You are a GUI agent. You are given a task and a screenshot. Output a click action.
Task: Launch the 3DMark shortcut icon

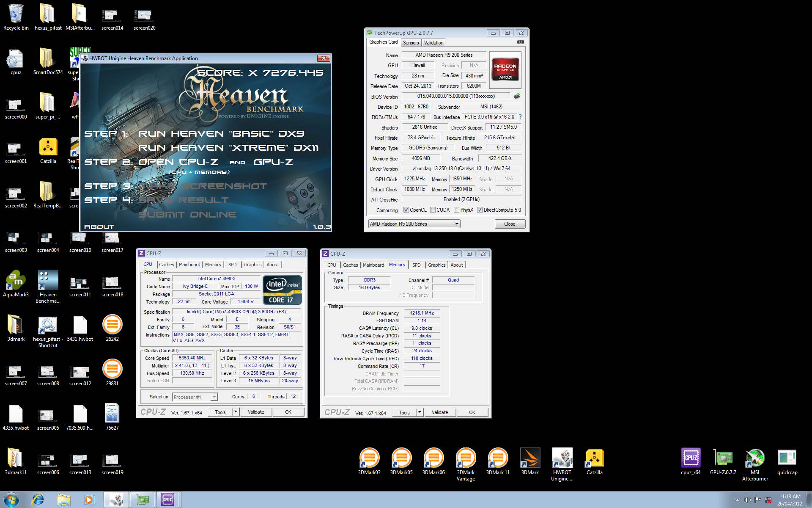coord(530,461)
